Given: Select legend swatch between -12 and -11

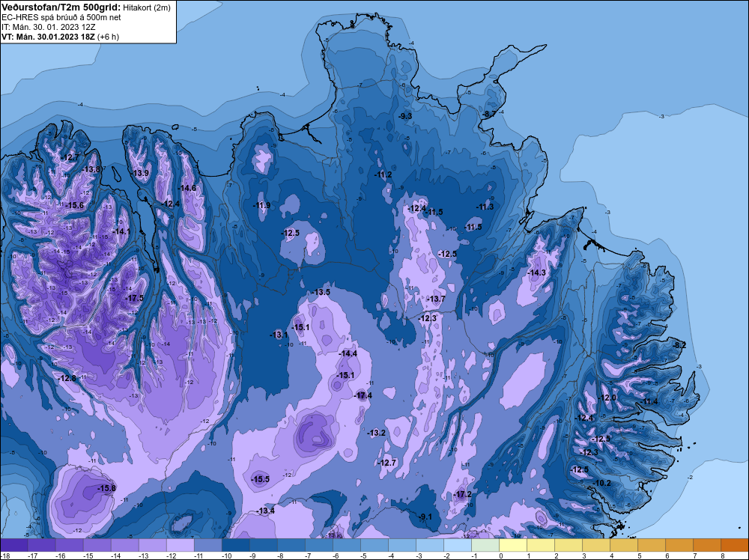Looking at the screenshot, I should 180,545.
